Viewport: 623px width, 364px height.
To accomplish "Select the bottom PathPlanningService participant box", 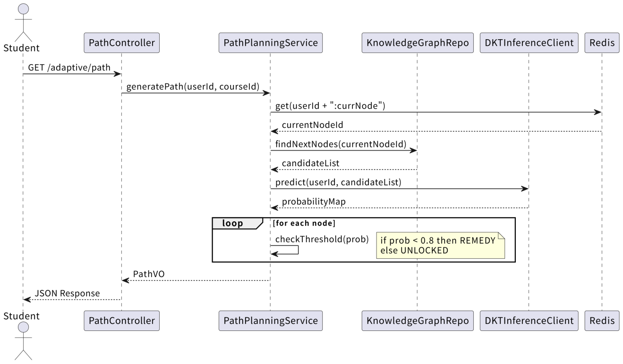I will pos(270,321).
